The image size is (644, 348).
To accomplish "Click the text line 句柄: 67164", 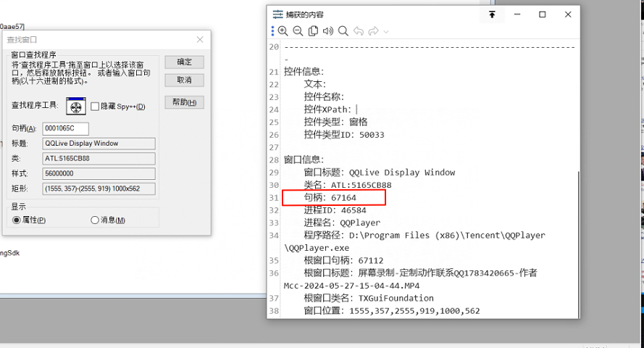I will (x=330, y=198).
